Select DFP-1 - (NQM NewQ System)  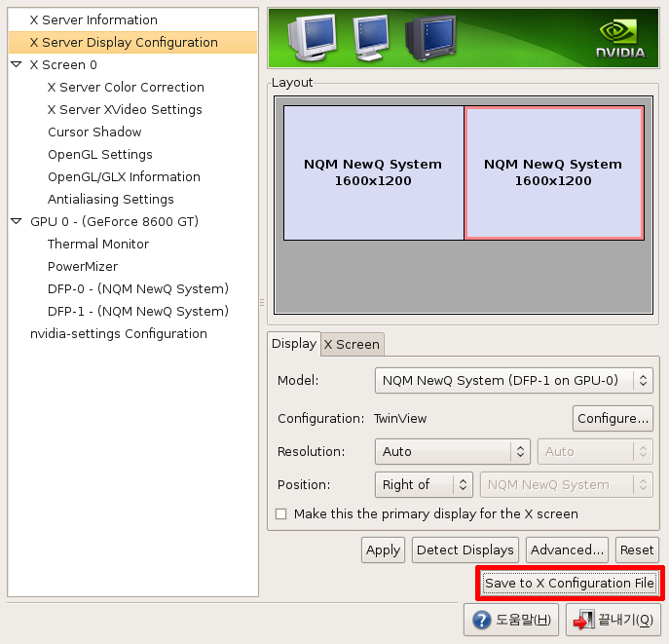click(138, 311)
